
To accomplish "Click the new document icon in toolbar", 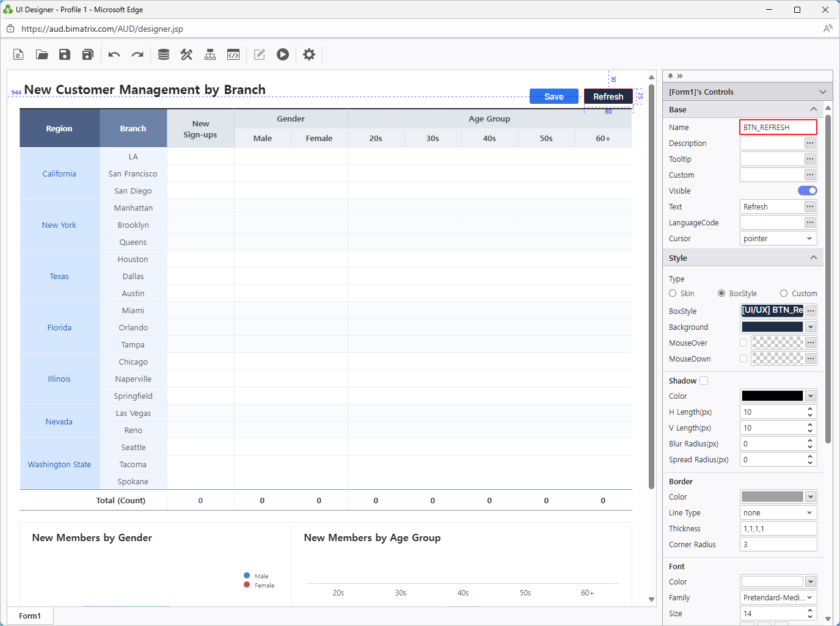I will click(x=18, y=55).
